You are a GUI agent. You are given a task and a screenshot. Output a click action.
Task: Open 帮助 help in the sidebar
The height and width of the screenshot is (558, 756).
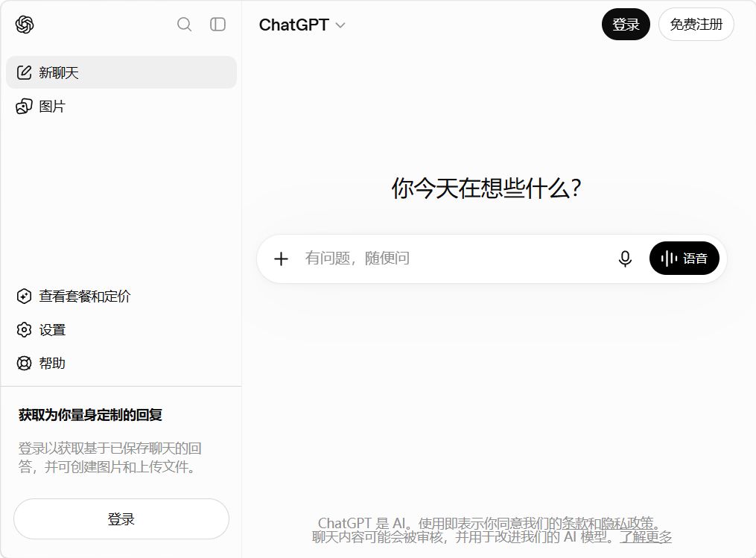coord(121,363)
